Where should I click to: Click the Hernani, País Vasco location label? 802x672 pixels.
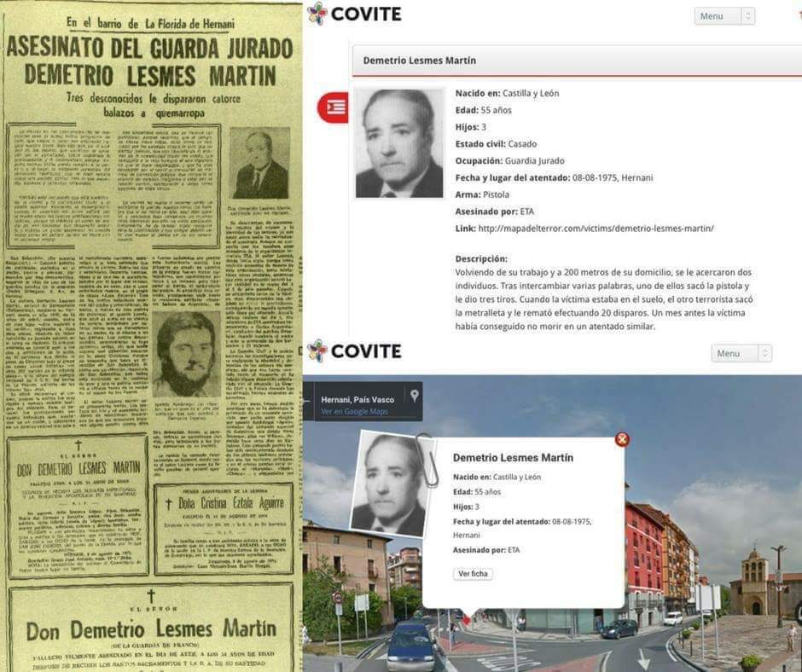pyautogui.click(x=357, y=400)
